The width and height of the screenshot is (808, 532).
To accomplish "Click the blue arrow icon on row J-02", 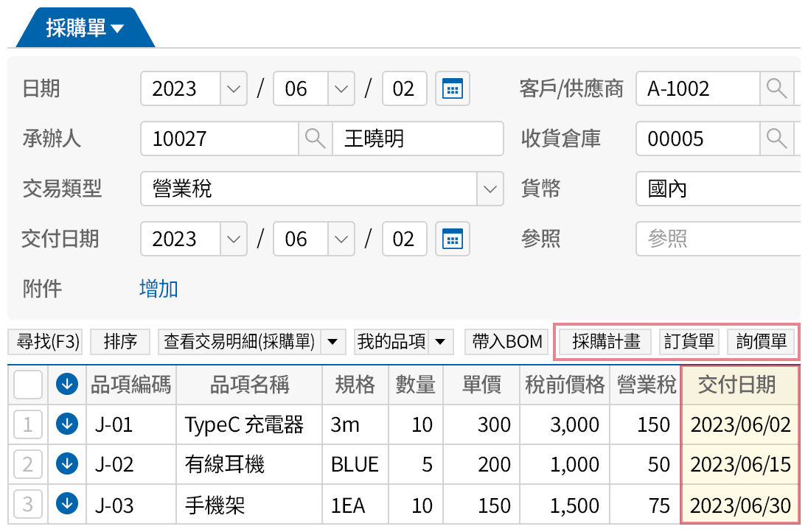I will click(x=66, y=464).
